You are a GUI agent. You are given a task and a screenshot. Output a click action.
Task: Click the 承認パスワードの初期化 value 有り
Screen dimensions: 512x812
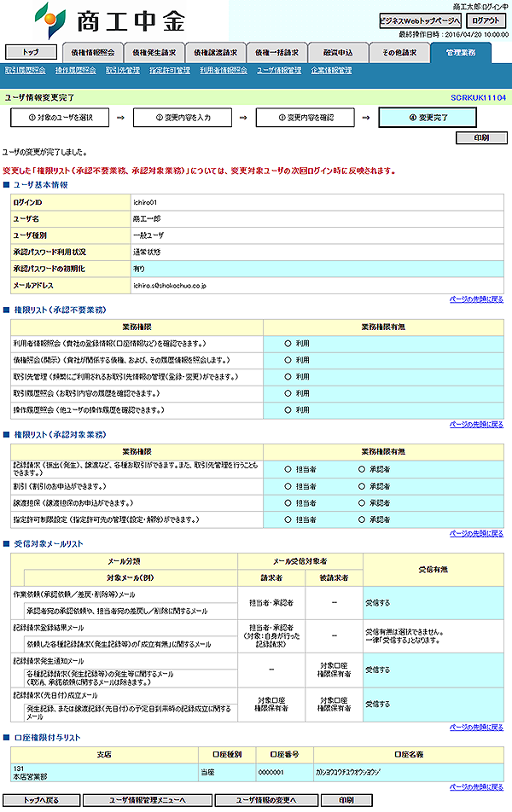[x=139, y=270]
